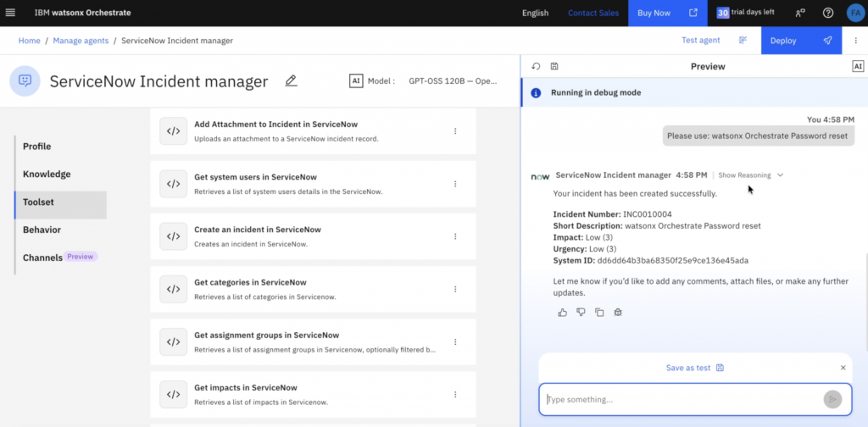Open options menu for Get impacts
868x427 pixels.
click(x=455, y=394)
